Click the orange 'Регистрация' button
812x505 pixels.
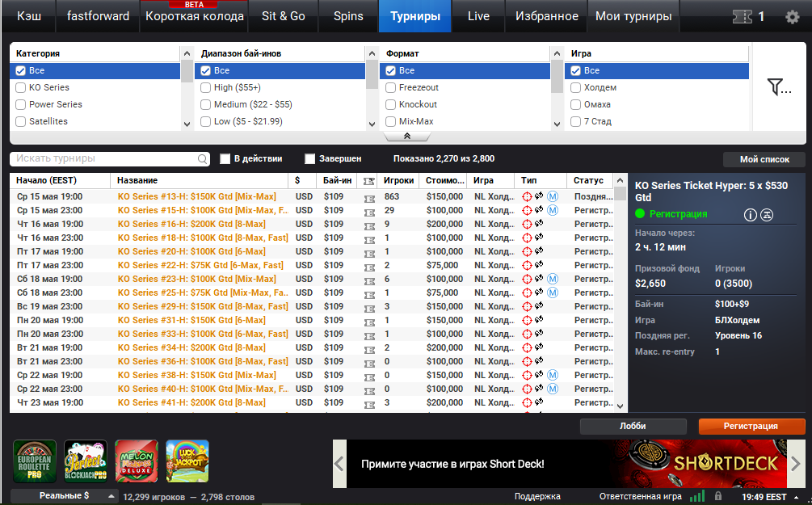(751, 427)
